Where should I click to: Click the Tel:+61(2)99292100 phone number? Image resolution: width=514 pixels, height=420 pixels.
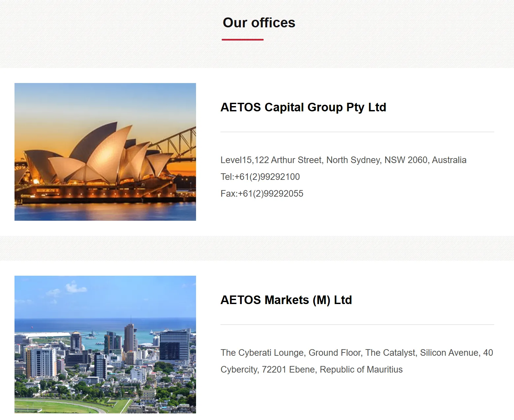tap(260, 177)
